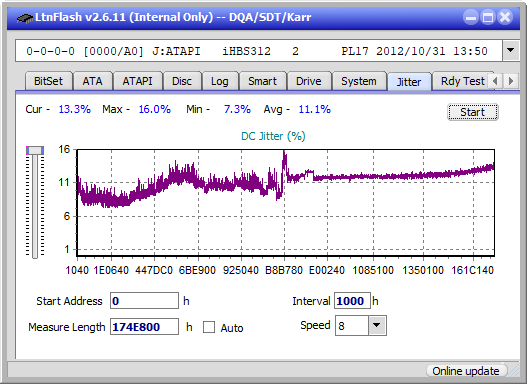Switch to the ATA tab
The image size is (527, 384).
tap(92, 81)
